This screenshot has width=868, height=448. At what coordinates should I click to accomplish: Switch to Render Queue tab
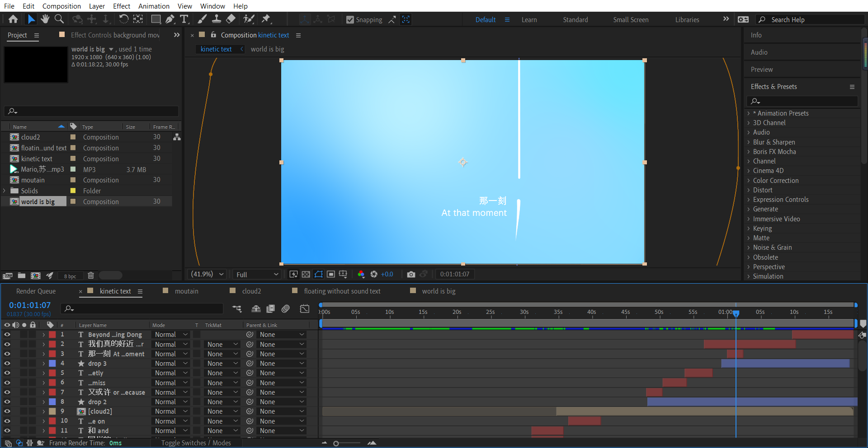point(36,291)
